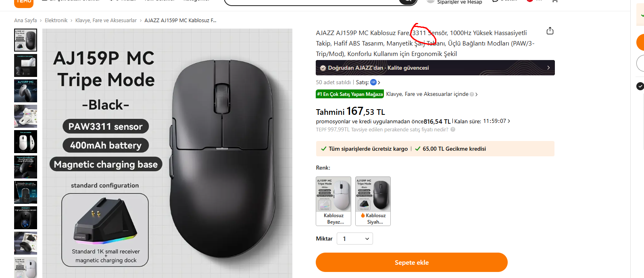Click the orange Sepete ekle button
The image size is (644, 278).
coord(411,262)
